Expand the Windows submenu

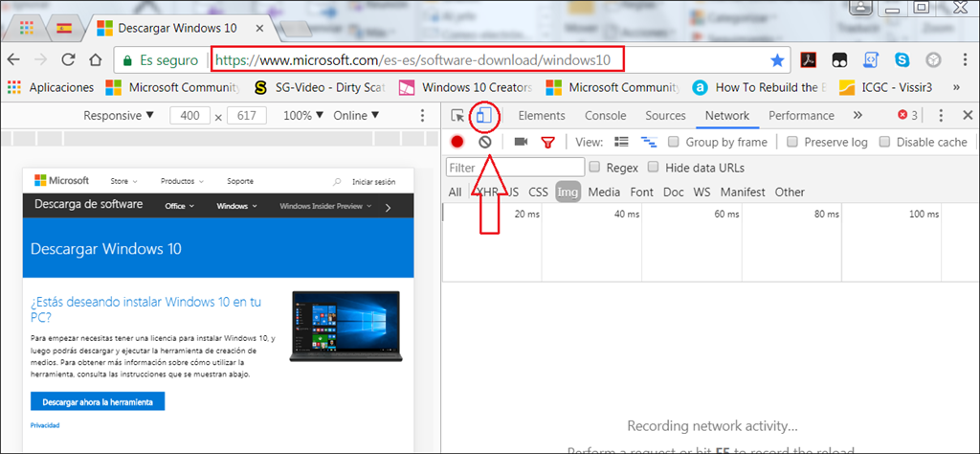pos(237,206)
